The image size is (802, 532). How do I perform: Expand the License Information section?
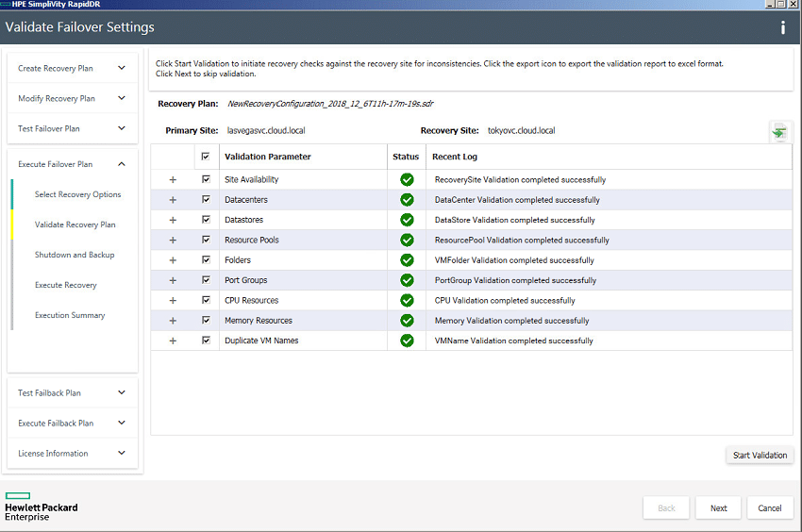(73, 453)
